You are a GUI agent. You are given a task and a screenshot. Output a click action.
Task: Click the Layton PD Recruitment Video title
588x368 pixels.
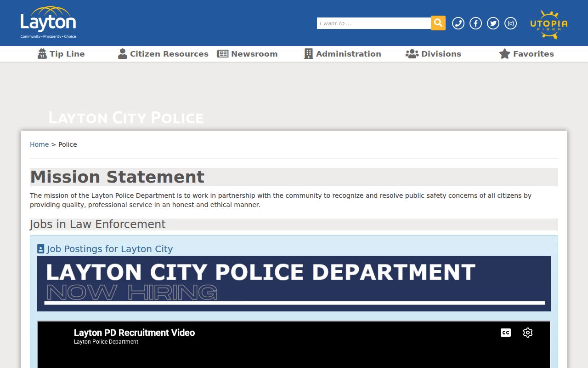click(134, 333)
